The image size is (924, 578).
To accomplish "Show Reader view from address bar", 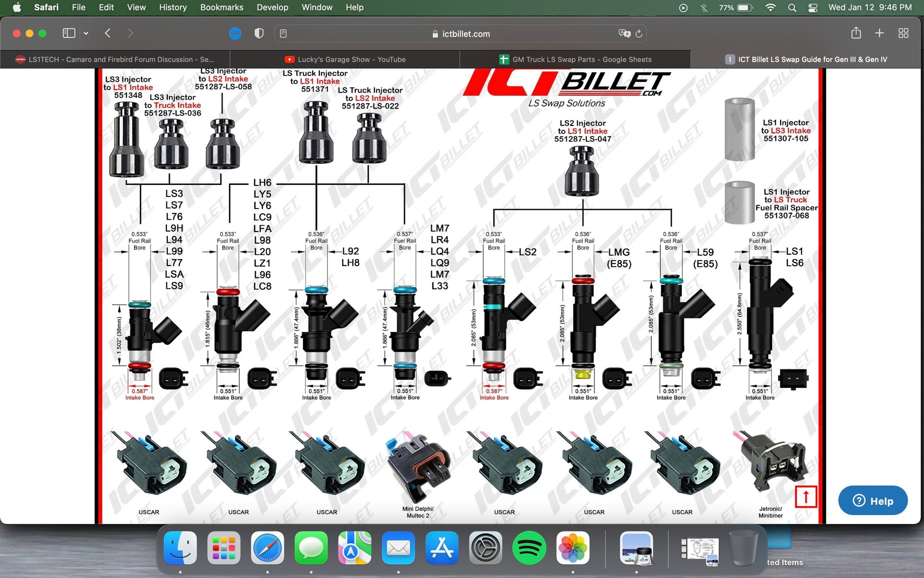I will pyautogui.click(x=283, y=33).
